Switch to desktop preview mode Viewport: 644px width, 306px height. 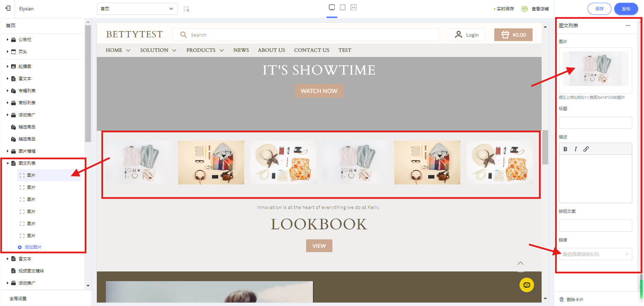332,8
